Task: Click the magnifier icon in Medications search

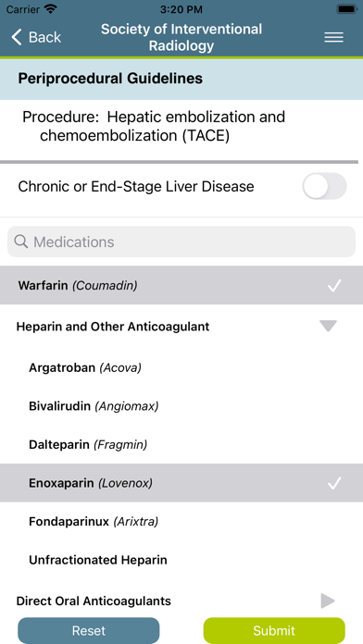Action: [x=21, y=241]
